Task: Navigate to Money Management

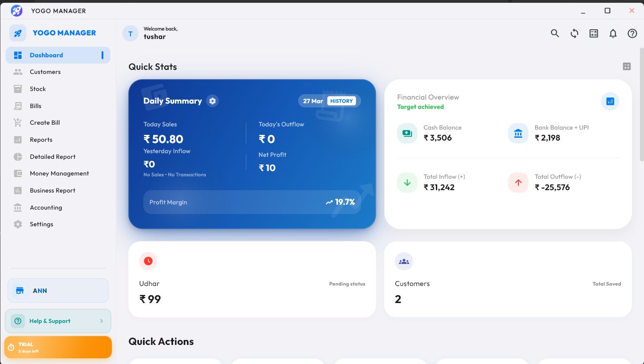Action: click(x=59, y=173)
